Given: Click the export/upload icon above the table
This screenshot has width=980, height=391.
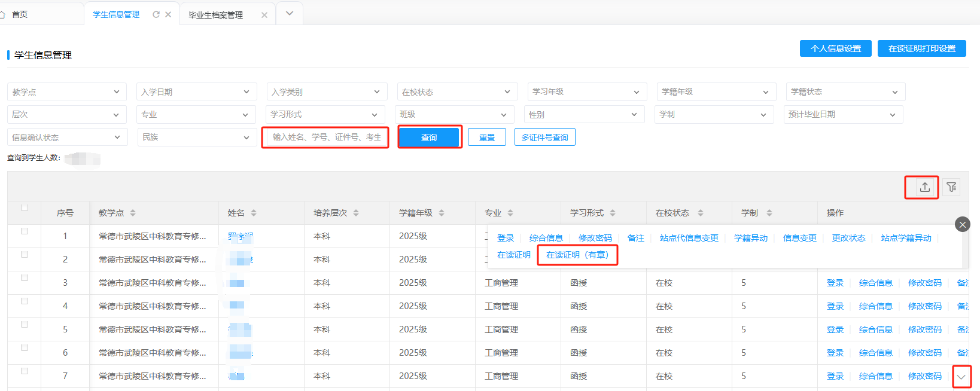Looking at the screenshot, I should (924, 187).
